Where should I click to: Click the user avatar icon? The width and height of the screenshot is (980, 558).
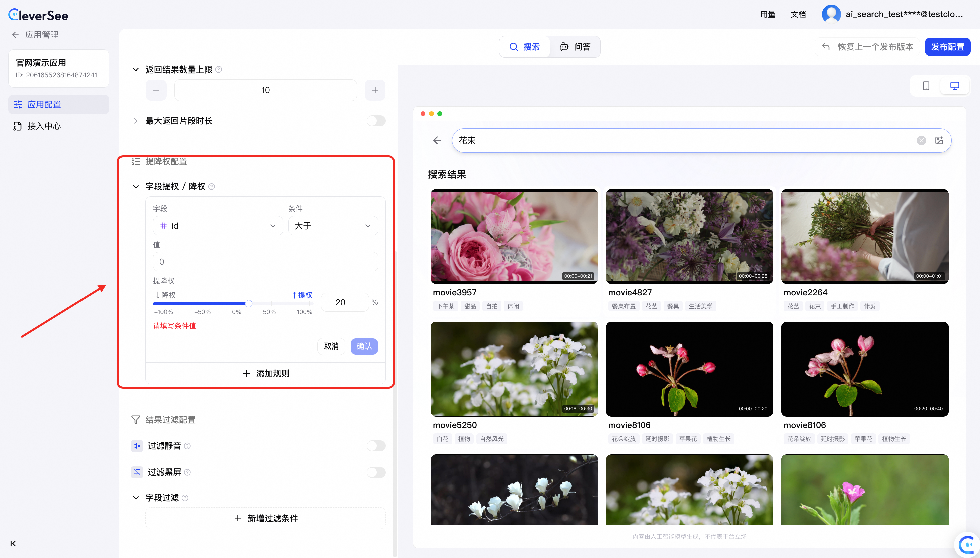(831, 14)
